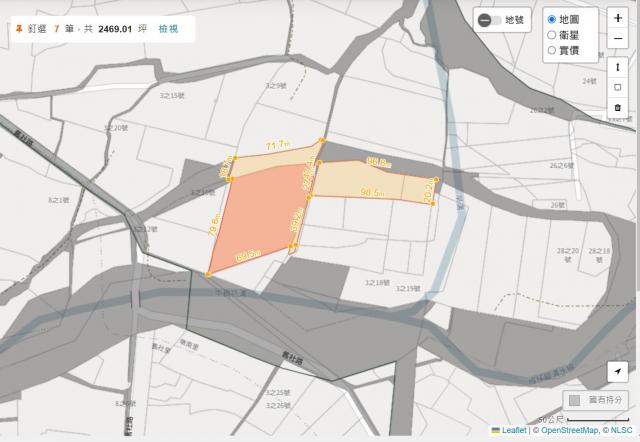
Task: Click the locate me arrow icon
Action: pyautogui.click(x=618, y=371)
